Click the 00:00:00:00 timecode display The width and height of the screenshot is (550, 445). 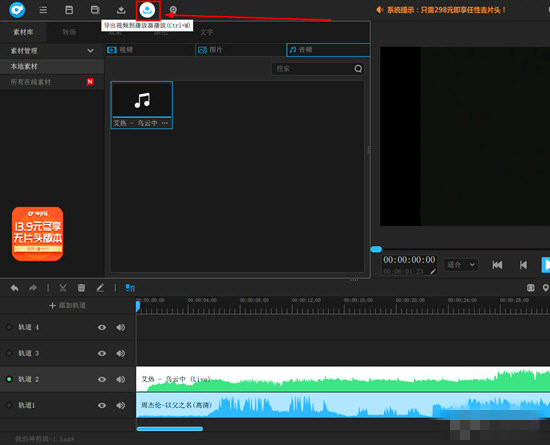coord(409,260)
